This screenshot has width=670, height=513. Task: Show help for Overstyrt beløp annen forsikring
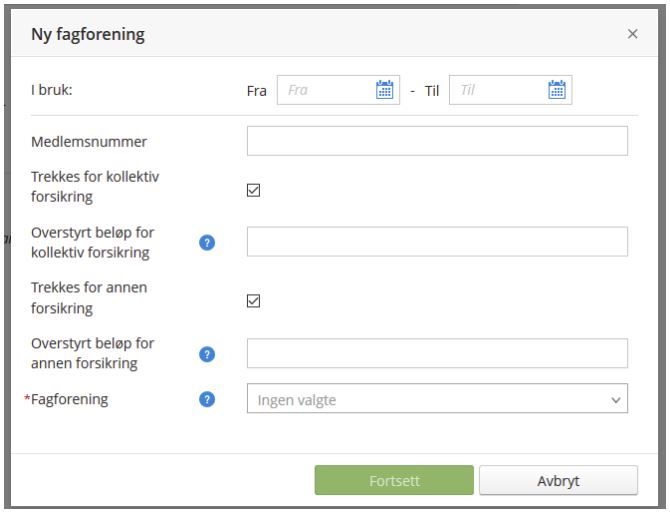tap(207, 353)
